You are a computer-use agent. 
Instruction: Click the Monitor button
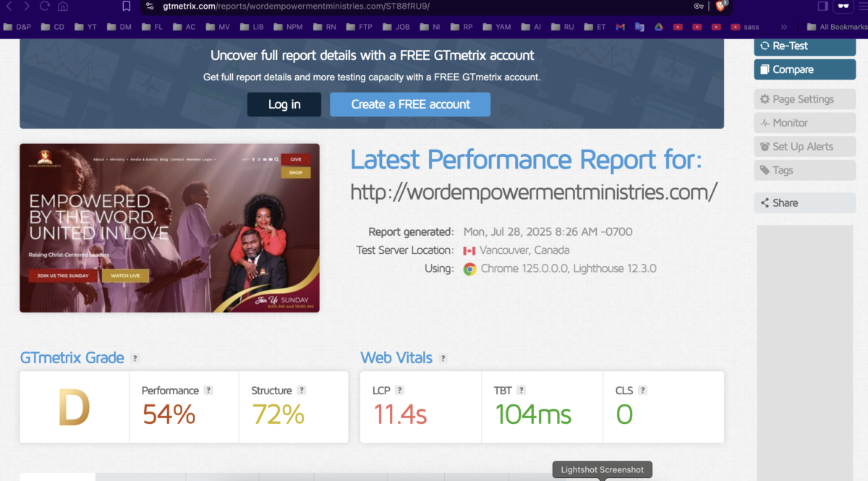pos(804,123)
